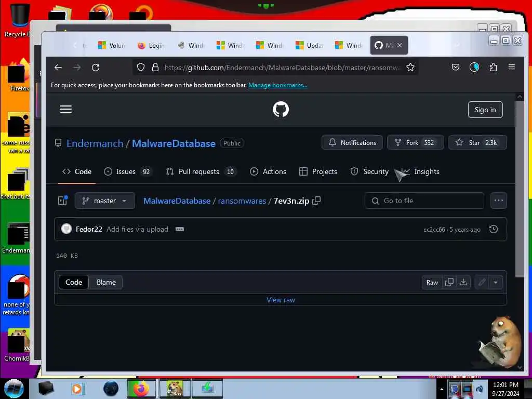Image resolution: width=532 pixels, height=399 pixels.
Task: Go to GitHub home via Octocat logo
Action: pos(281,109)
